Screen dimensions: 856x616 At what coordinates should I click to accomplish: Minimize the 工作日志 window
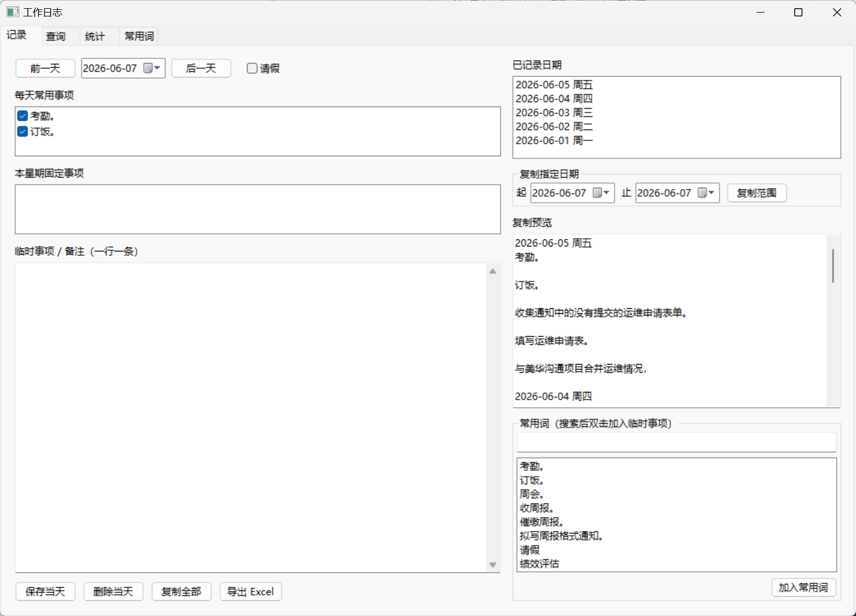(760, 12)
